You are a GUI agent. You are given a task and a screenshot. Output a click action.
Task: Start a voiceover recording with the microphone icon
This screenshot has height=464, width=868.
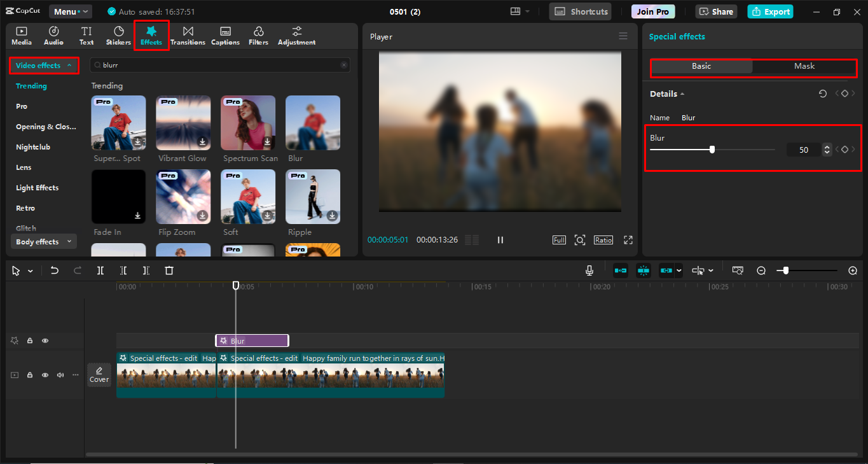coord(589,270)
